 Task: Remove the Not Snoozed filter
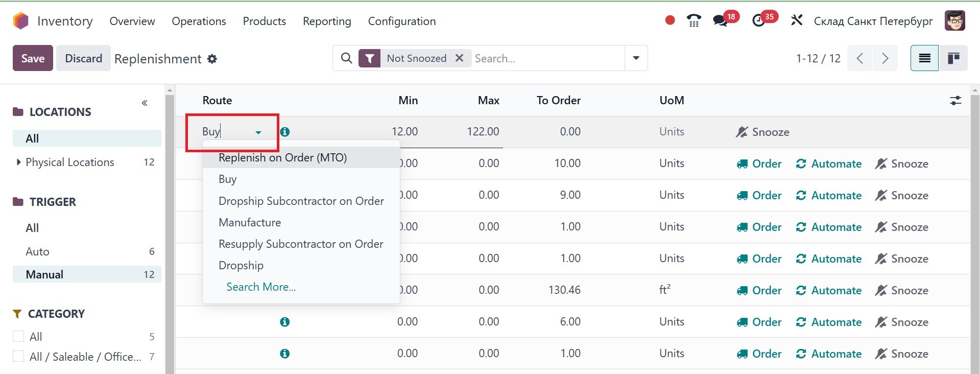(x=459, y=58)
